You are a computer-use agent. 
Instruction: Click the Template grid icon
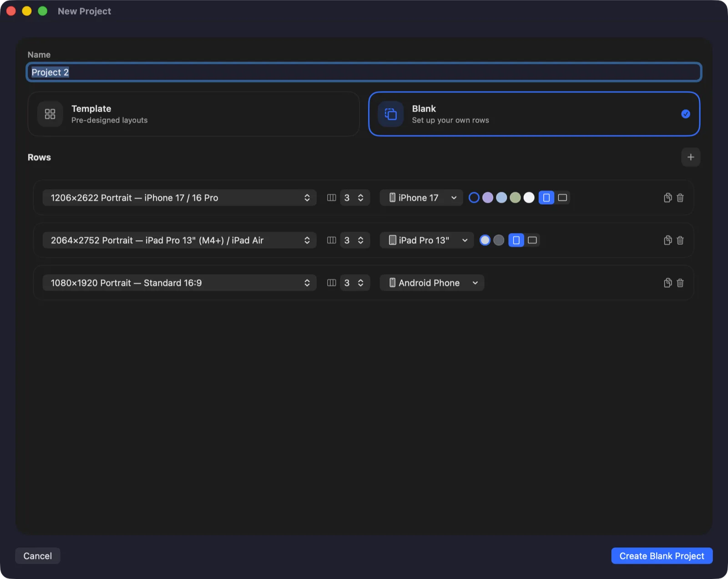pos(50,114)
